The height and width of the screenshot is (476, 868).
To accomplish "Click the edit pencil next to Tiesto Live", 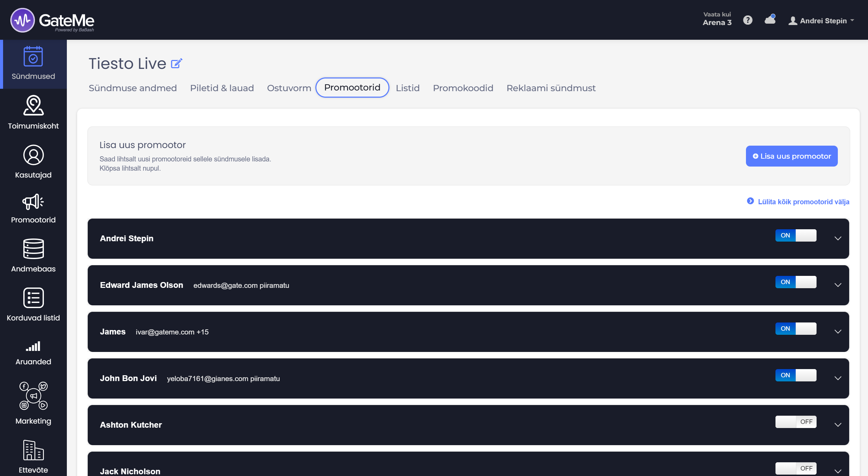I will tap(176, 63).
